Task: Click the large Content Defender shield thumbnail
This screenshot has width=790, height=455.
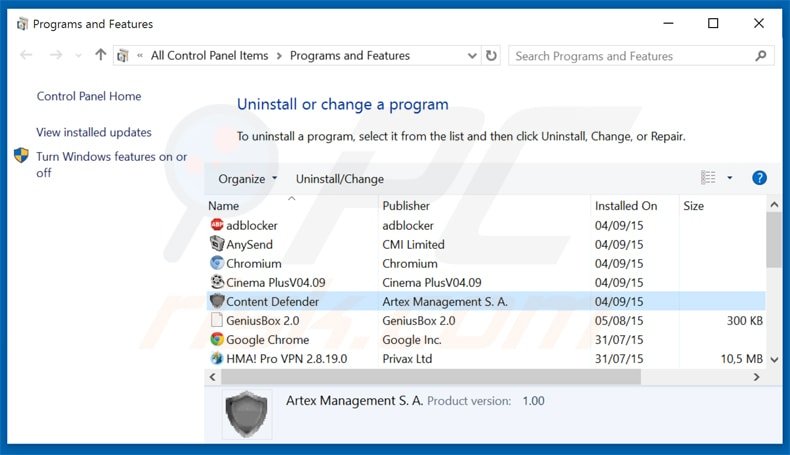Action: pos(246,414)
